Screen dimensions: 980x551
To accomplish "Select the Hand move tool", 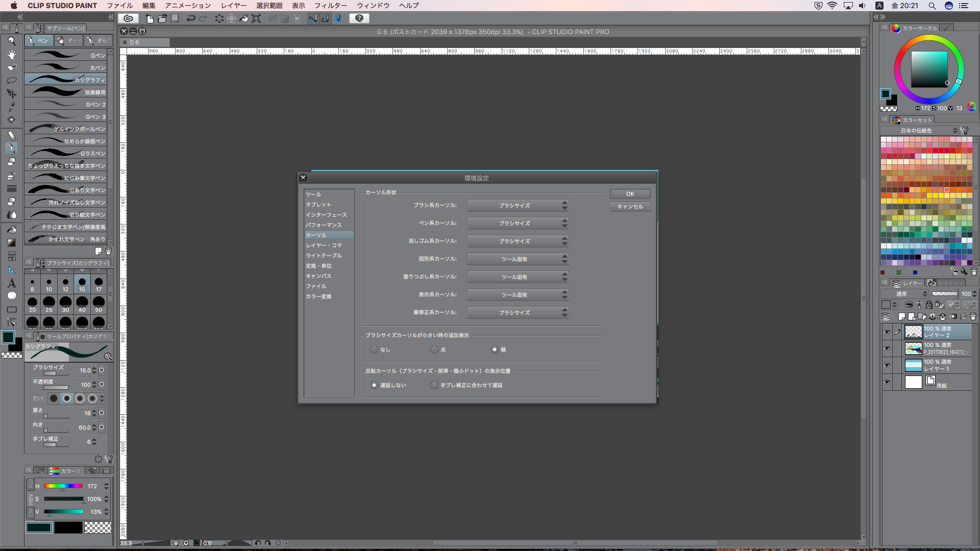I will 11,54.
